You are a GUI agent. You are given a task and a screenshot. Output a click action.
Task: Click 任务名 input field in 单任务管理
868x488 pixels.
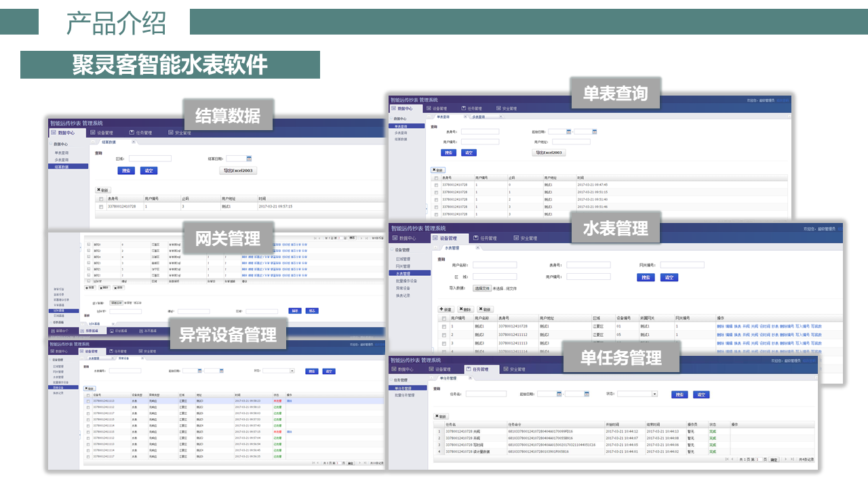coord(486,394)
